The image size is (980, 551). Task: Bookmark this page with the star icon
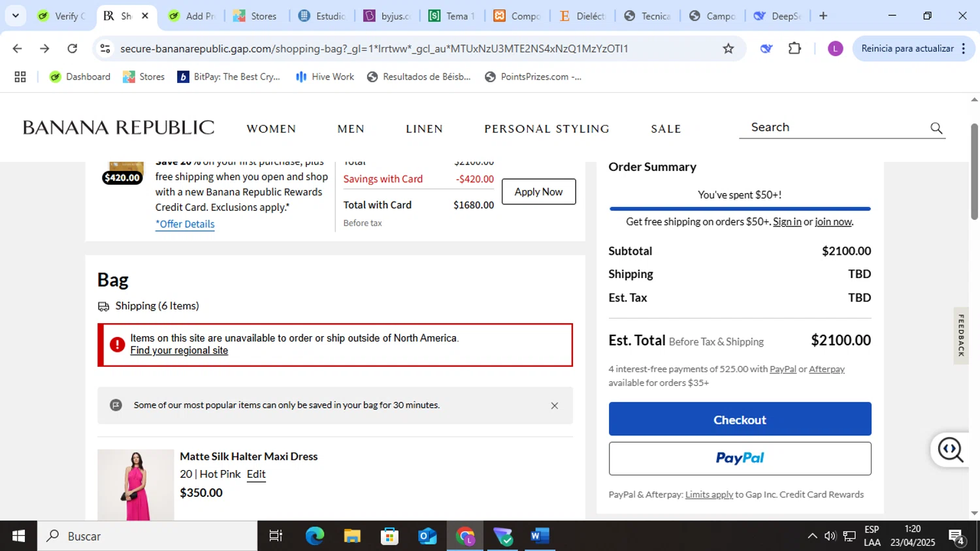(728, 48)
